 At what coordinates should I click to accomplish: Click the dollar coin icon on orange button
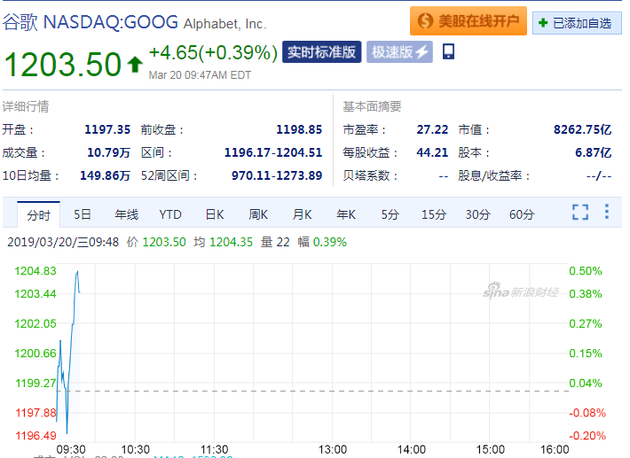coord(425,21)
